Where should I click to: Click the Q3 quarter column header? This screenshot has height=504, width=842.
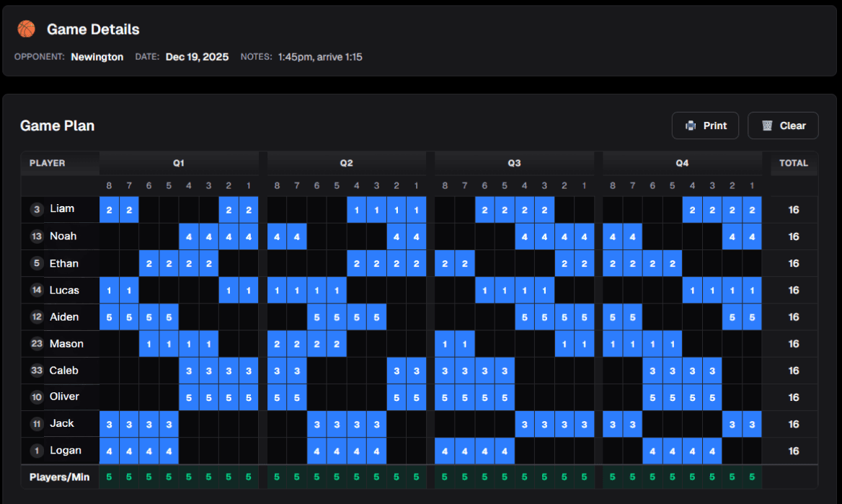pyautogui.click(x=514, y=163)
